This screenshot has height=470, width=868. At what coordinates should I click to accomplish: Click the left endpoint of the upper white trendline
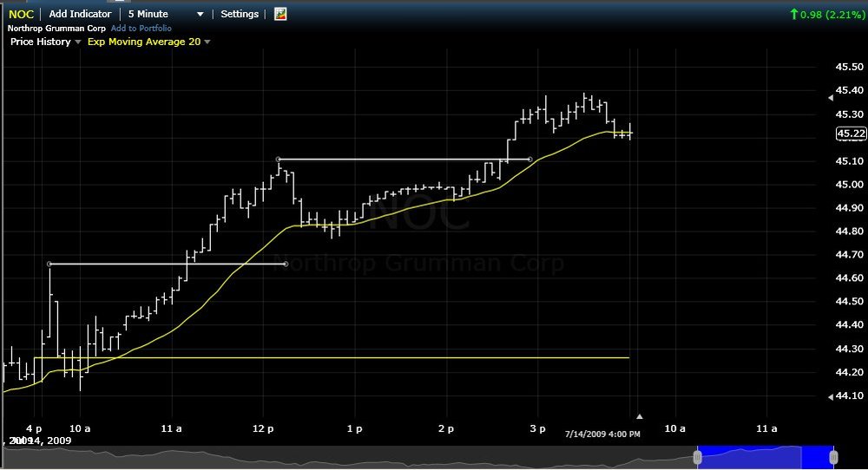pyautogui.click(x=279, y=160)
